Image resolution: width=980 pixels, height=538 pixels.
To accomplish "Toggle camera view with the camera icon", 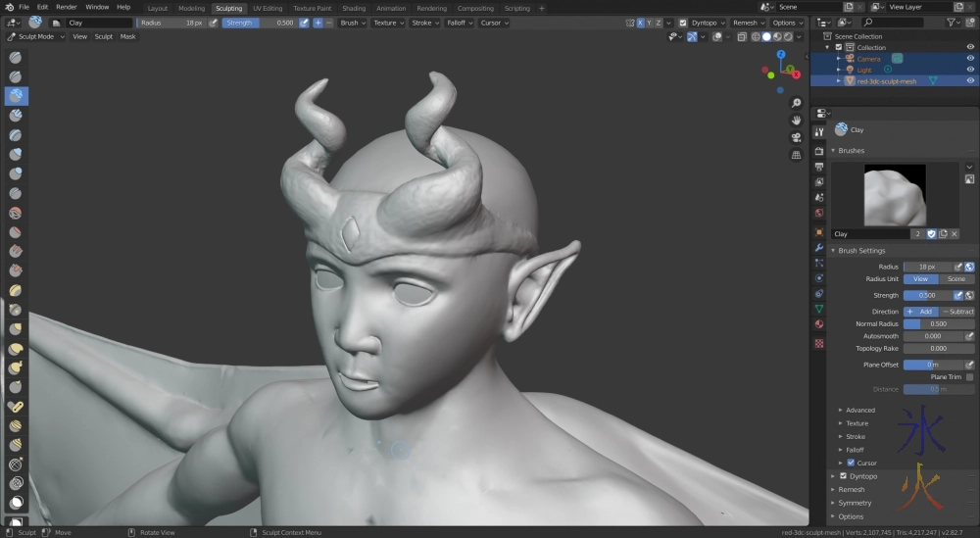I will (796, 137).
